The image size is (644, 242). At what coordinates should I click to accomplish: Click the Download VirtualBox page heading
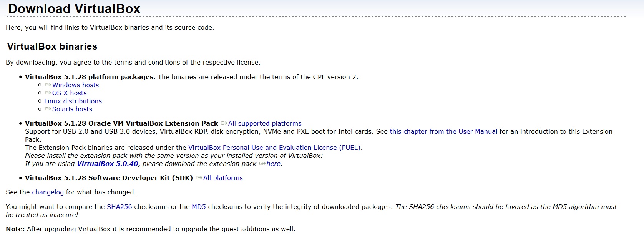[74, 9]
